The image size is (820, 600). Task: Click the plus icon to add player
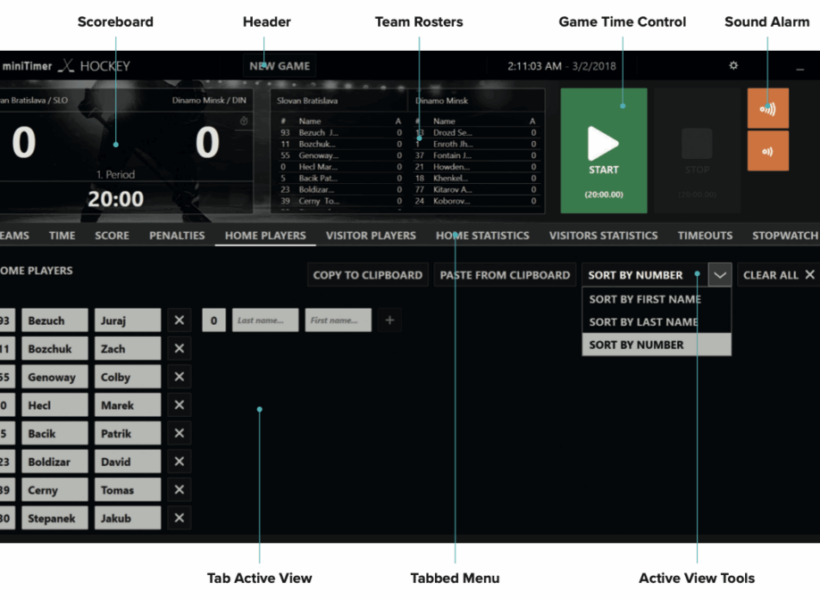tap(390, 320)
